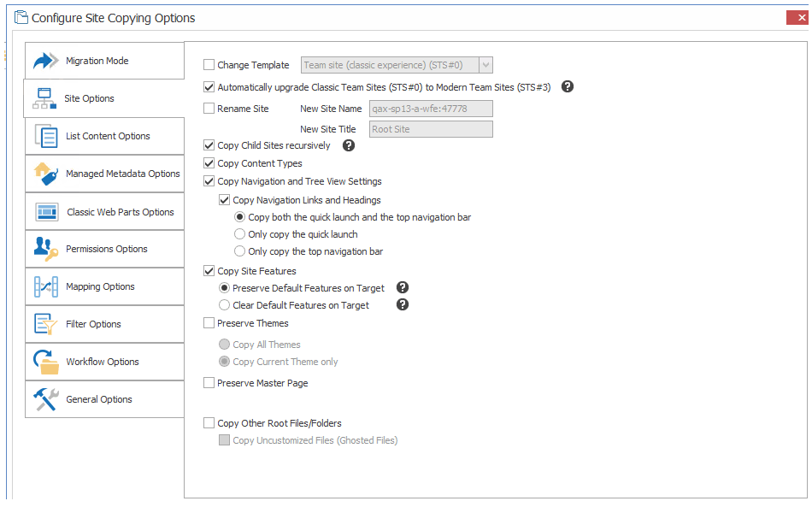Open Mapping Options using its sliders icon
This screenshot has height=507, width=812.
click(x=45, y=286)
